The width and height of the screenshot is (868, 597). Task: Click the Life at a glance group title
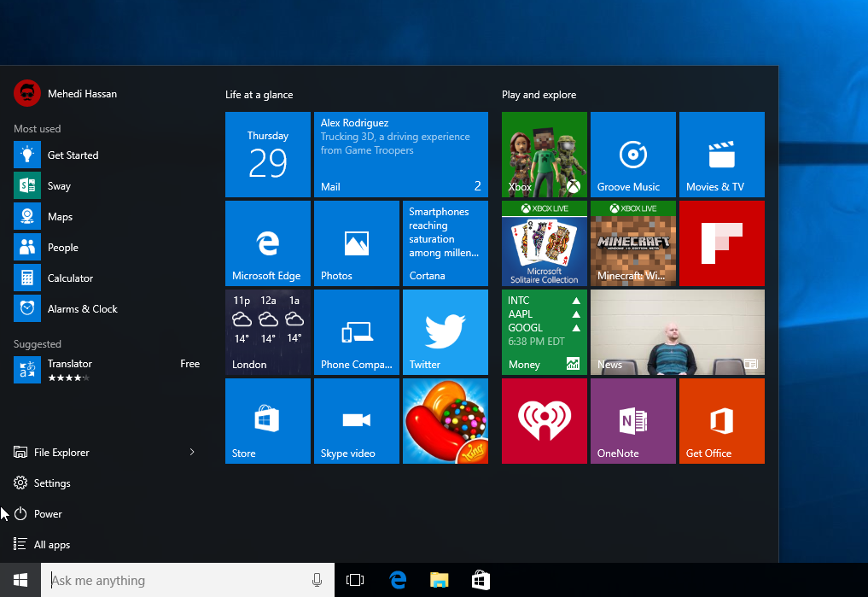(x=259, y=95)
